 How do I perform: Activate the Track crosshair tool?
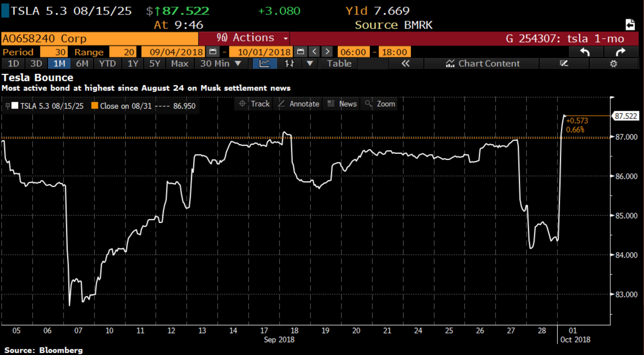click(x=254, y=104)
